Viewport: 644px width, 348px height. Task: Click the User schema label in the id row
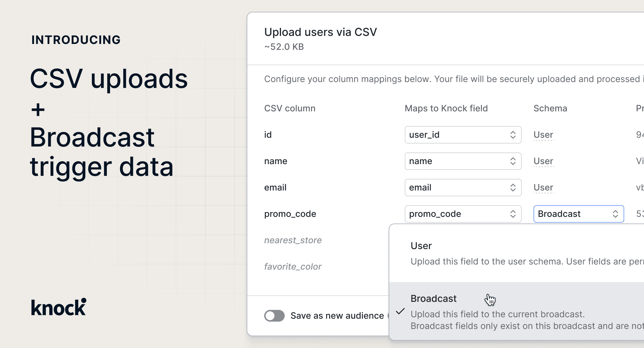pyautogui.click(x=543, y=135)
